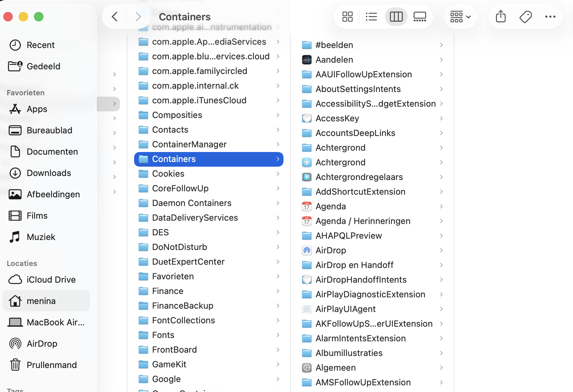This screenshot has height=392, width=573.
Task: Expand the Containers folder chevron
Action: 278,159
